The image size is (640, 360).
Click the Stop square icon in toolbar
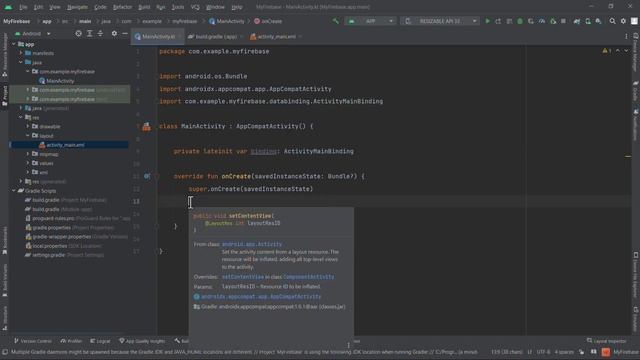click(x=563, y=21)
